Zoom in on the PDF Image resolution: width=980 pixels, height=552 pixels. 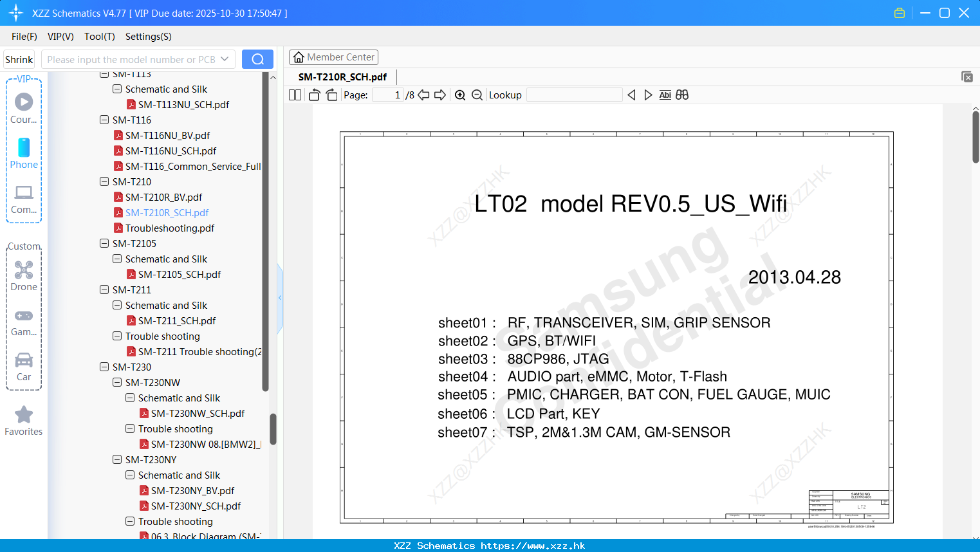click(460, 95)
